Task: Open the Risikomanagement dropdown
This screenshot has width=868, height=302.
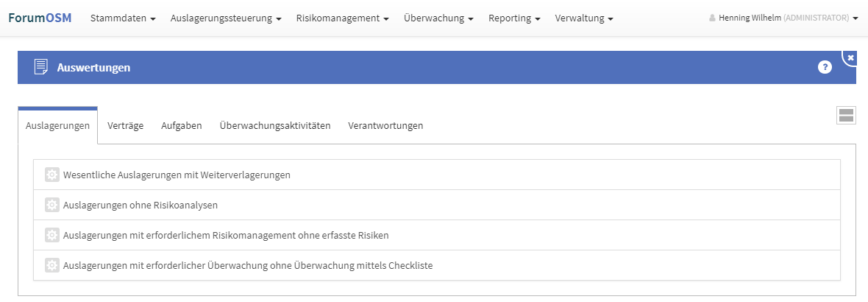Action: pos(343,18)
